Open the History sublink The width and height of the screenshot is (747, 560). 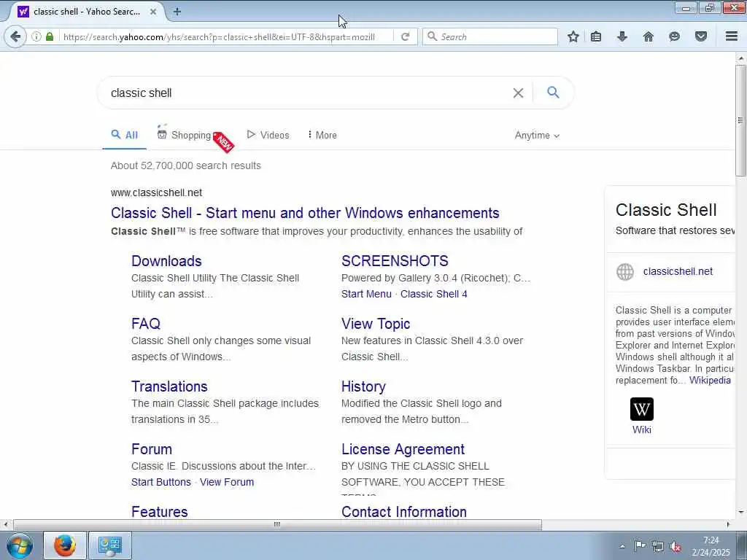(363, 386)
